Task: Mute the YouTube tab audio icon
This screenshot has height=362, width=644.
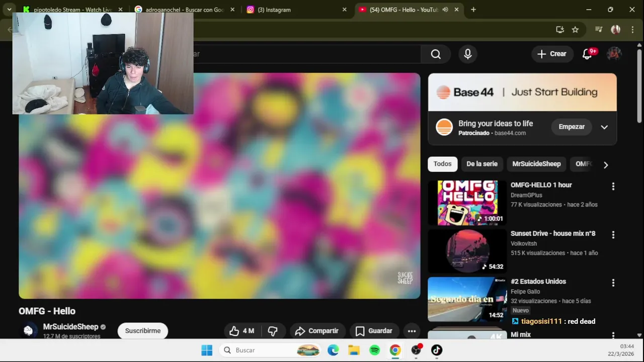Action: pyautogui.click(x=445, y=10)
